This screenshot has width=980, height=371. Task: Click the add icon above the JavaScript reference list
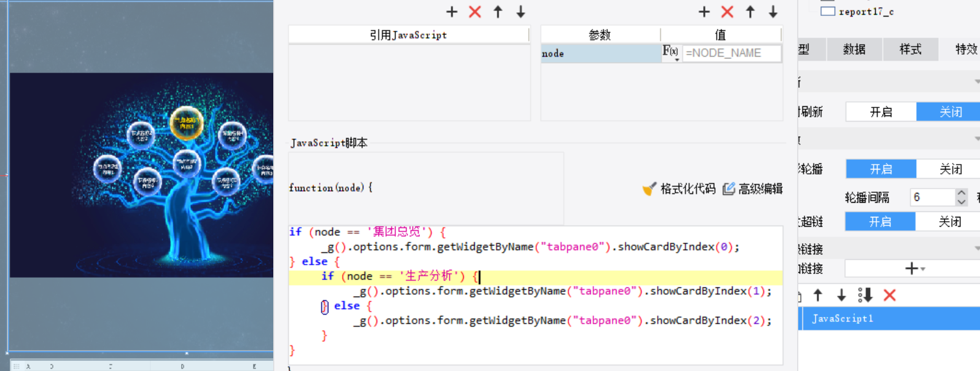[x=452, y=12]
